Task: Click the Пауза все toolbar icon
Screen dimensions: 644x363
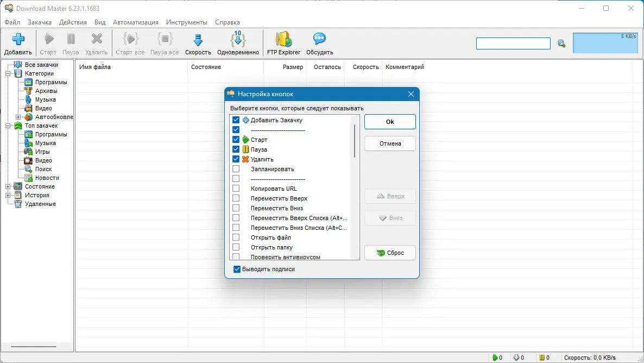Action: [165, 43]
